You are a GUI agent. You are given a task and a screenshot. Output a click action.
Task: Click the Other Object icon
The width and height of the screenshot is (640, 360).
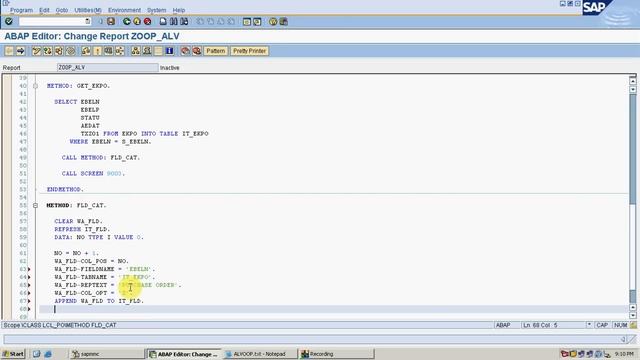59,51
